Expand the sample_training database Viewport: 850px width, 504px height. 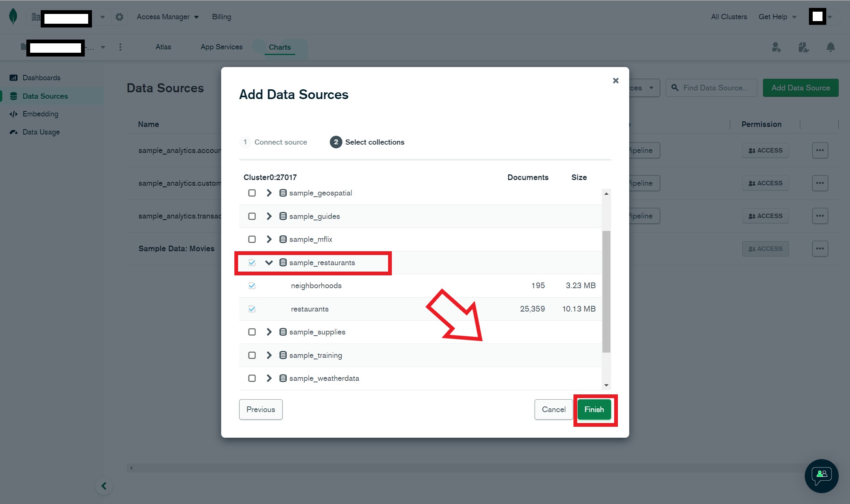click(x=269, y=355)
